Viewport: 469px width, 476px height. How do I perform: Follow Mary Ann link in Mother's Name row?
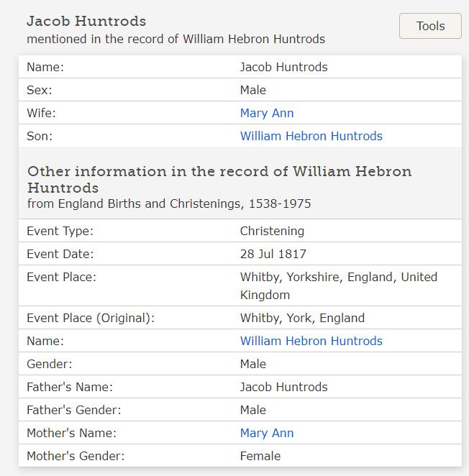(266, 433)
